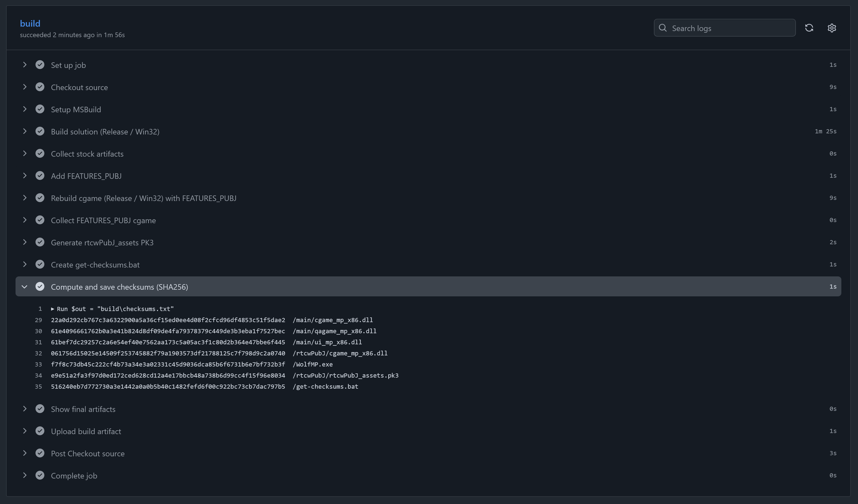The height and width of the screenshot is (504, 858).
Task: Expand the Add FEATURES_PUBJ step chevron
Action: pyautogui.click(x=24, y=175)
